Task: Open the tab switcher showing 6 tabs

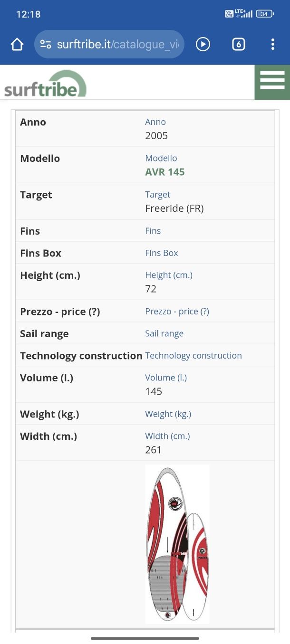Action: coord(238,45)
